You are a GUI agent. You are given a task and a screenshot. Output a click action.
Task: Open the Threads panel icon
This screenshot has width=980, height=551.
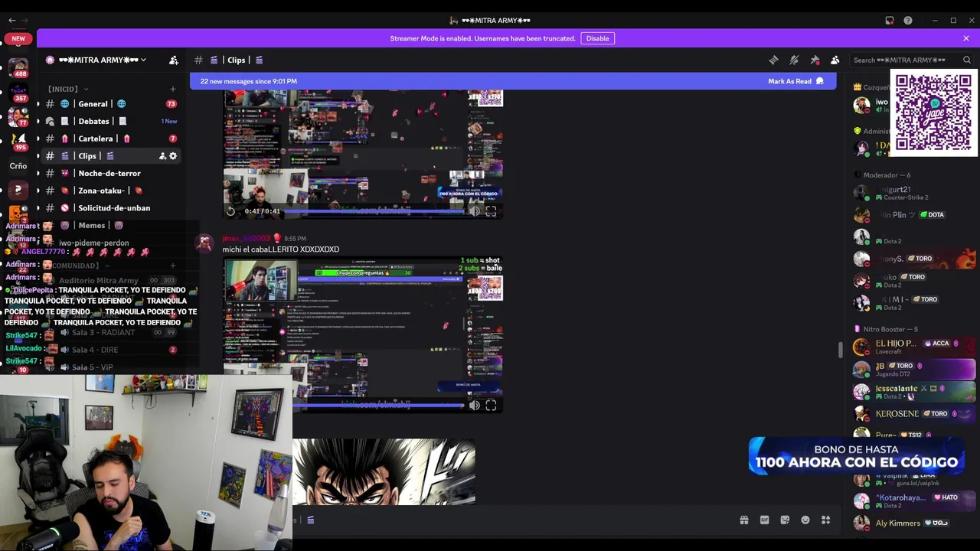(x=773, y=60)
